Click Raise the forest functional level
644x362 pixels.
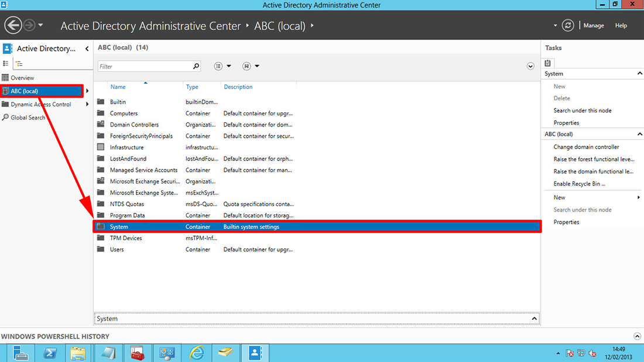click(594, 159)
